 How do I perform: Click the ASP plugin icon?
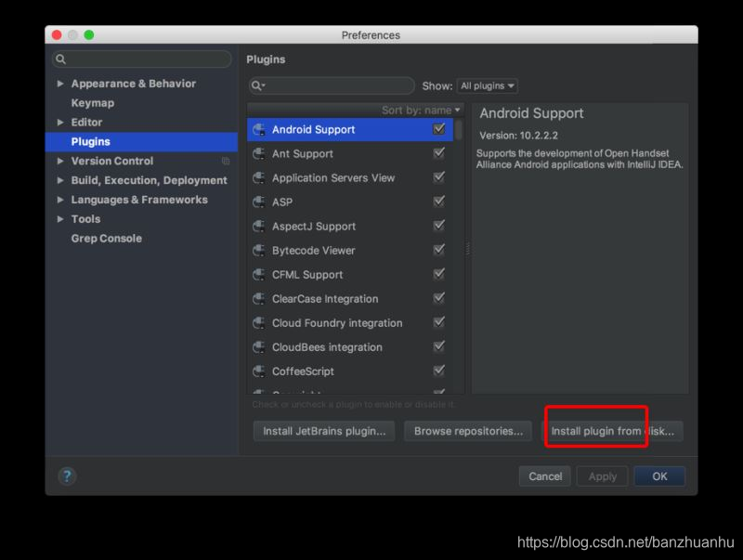click(x=259, y=202)
